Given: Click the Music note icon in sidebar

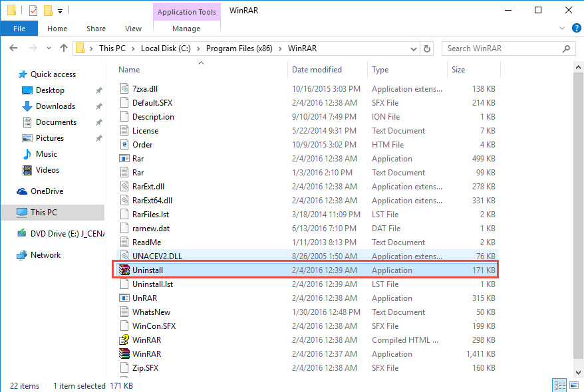Looking at the screenshot, I should 27,154.
